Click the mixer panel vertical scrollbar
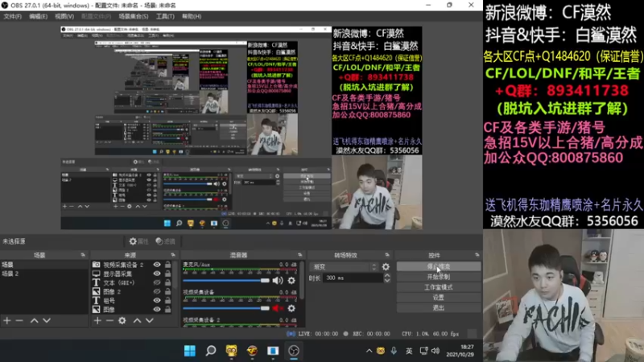This screenshot has height=362, width=644. 303,280
